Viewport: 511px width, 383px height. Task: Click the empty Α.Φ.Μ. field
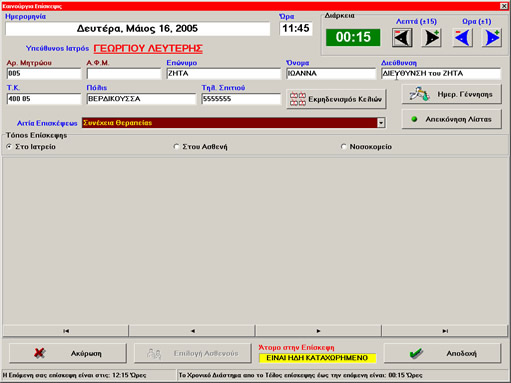tap(124, 73)
